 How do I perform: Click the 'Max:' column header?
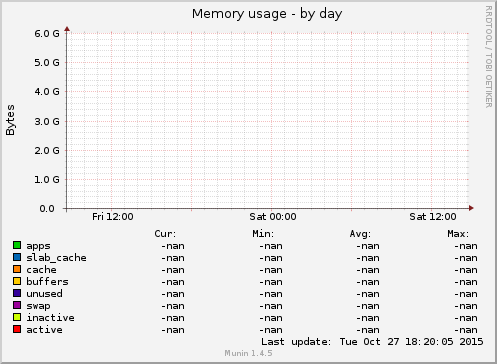458,234
